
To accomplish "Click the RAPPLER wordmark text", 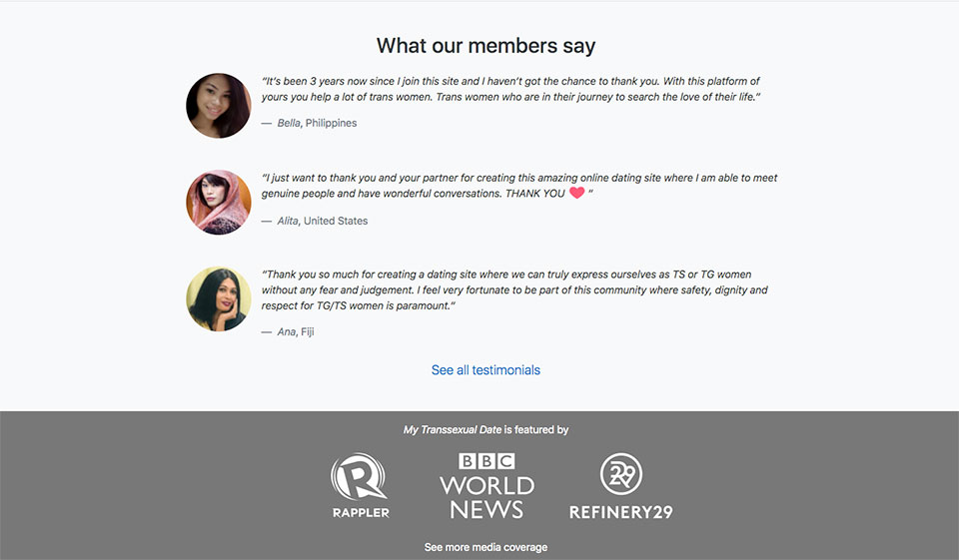I will [x=360, y=512].
